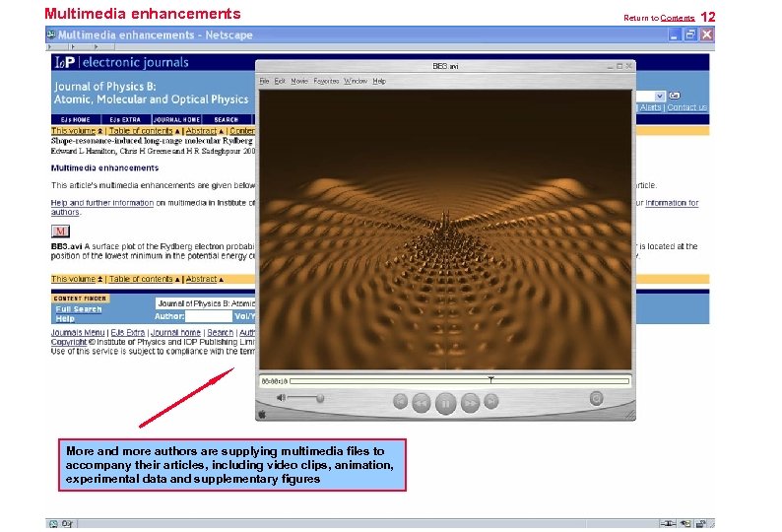Image resolution: width=782 pixels, height=532 pixels.
Task: Click the Alerts link
Action: coord(650,107)
